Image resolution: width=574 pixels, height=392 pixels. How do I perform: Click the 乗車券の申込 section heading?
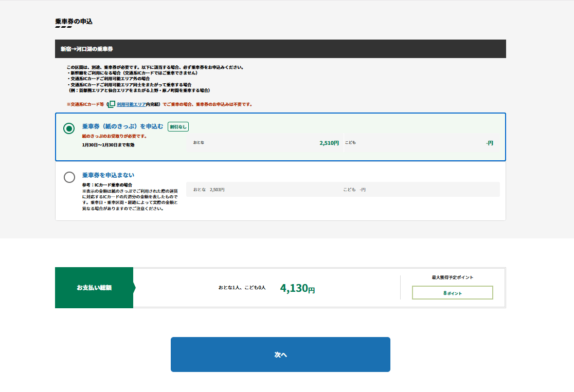tap(74, 22)
